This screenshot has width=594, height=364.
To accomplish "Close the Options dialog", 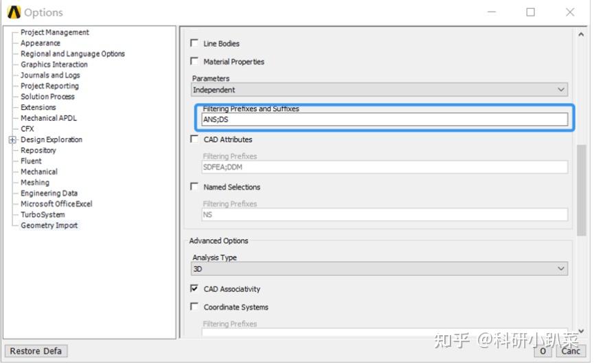I will coord(570,12).
